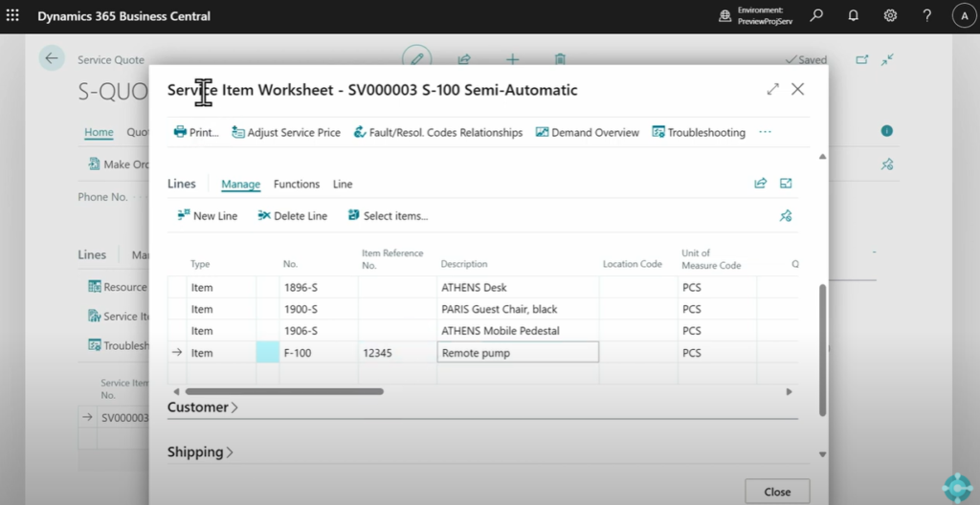Click the Print action in worksheet
The height and width of the screenshot is (505, 980).
(x=196, y=132)
